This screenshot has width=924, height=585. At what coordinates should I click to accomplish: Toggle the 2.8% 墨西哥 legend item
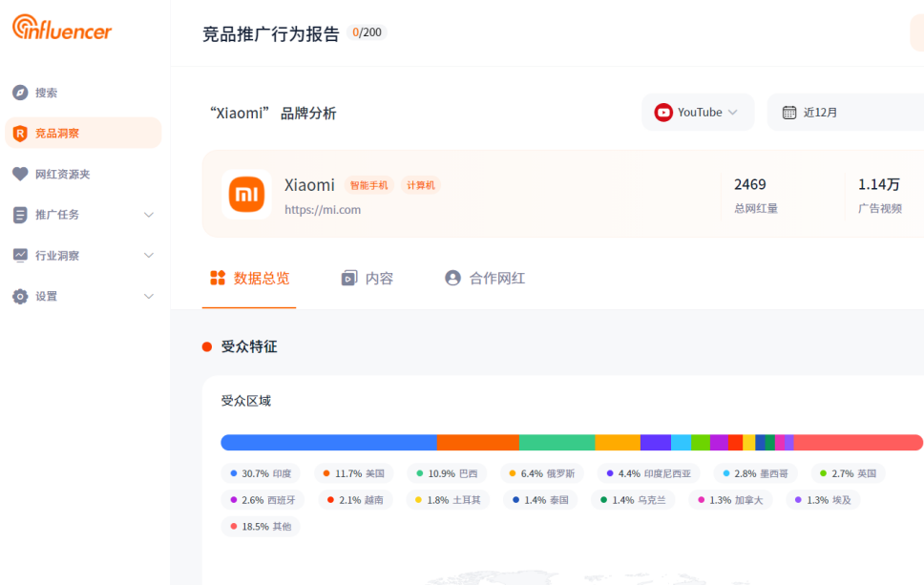[x=755, y=473]
